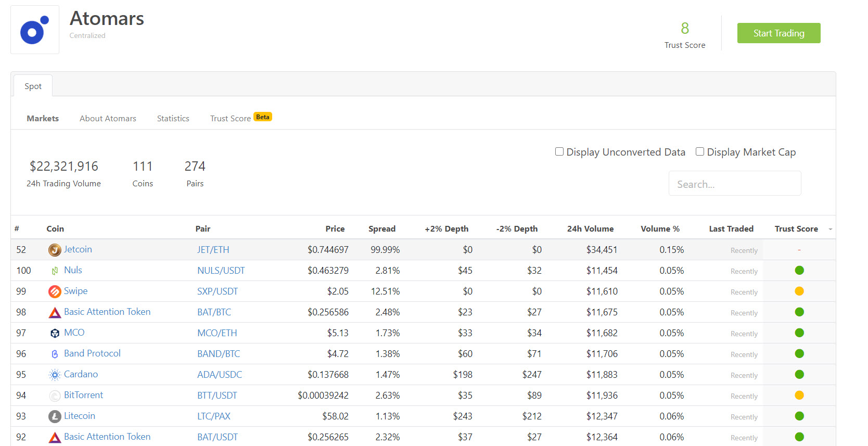This screenshot has height=446, width=868.
Task: Sort table by Price column header
Action: pos(335,229)
